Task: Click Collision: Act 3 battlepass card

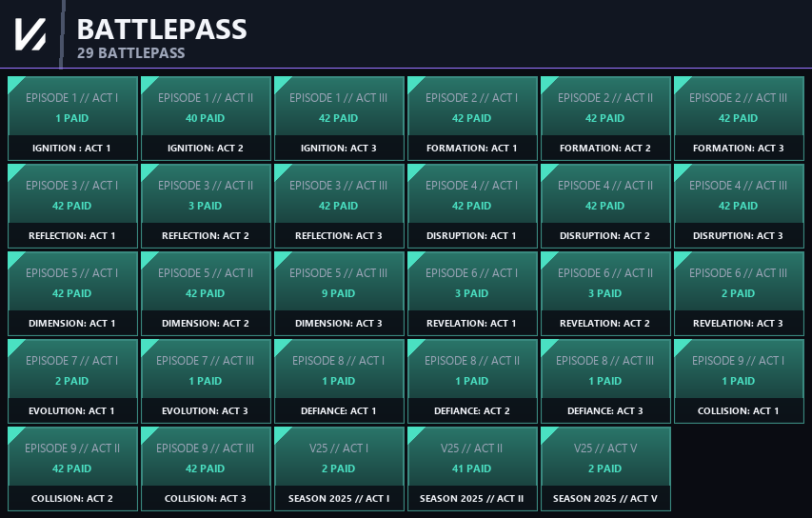Action: point(206,468)
